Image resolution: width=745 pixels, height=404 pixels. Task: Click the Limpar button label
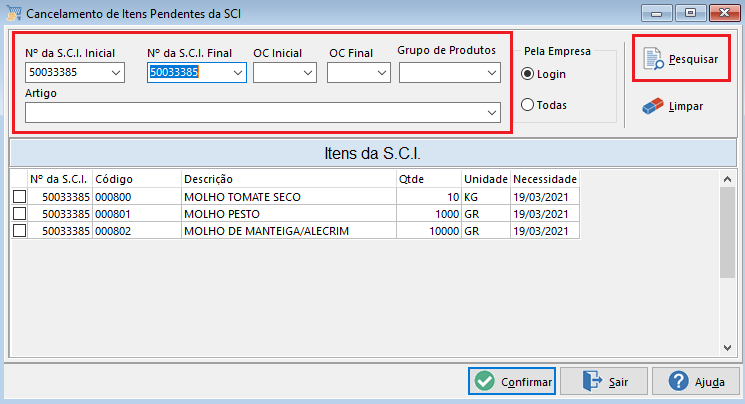[x=686, y=106]
